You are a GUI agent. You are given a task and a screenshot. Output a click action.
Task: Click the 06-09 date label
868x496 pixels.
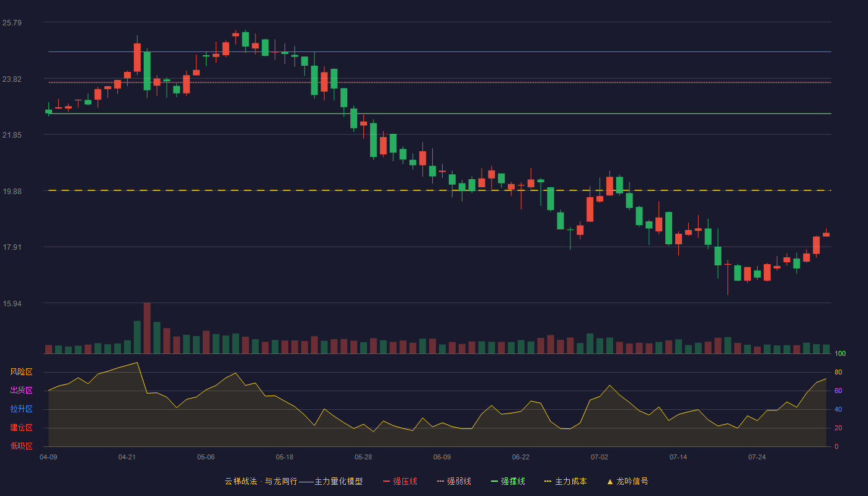tap(442, 457)
